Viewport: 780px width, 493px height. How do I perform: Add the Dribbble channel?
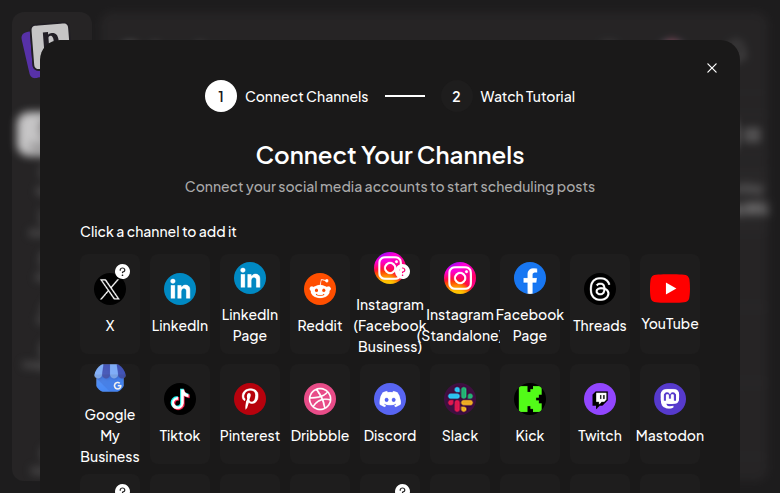(x=320, y=414)
